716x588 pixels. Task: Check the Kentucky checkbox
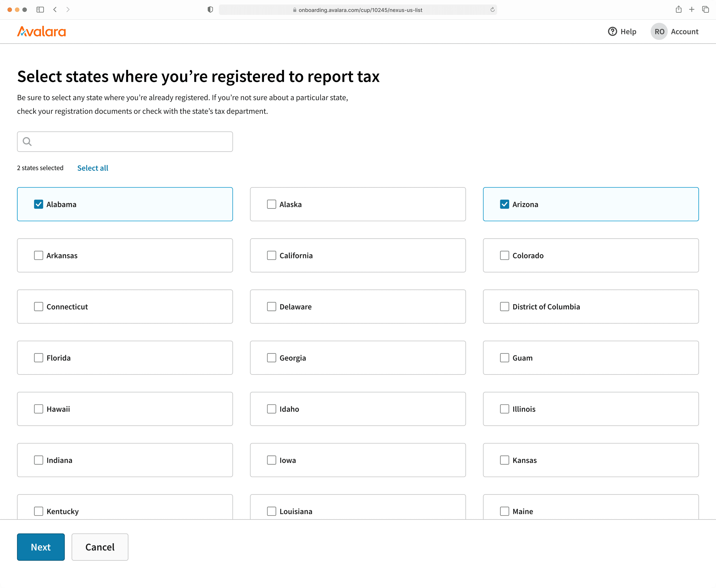(x=39, y=511)
